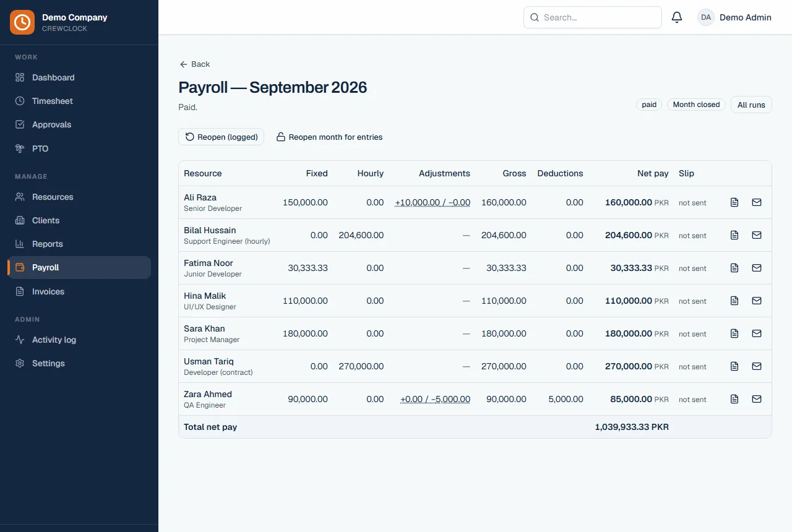Open Hina Malik's payslip document icon
The width and height of the screenshot is (792, 532).
[x=734, y=301]
